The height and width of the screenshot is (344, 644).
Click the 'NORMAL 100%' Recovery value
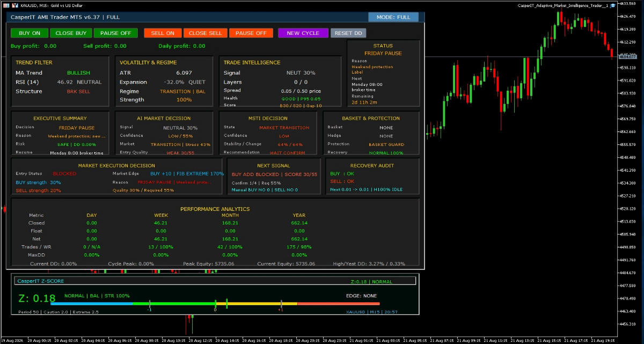(386, 153)
